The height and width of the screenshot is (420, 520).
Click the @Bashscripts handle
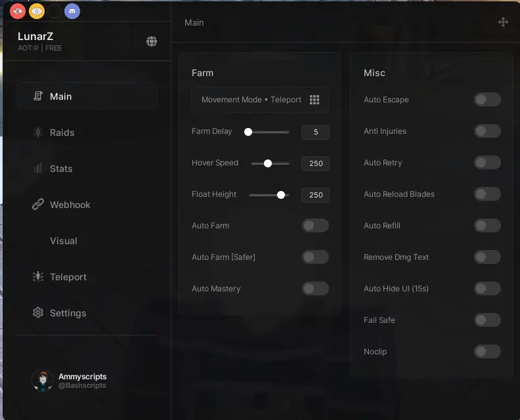coord(82,385)
